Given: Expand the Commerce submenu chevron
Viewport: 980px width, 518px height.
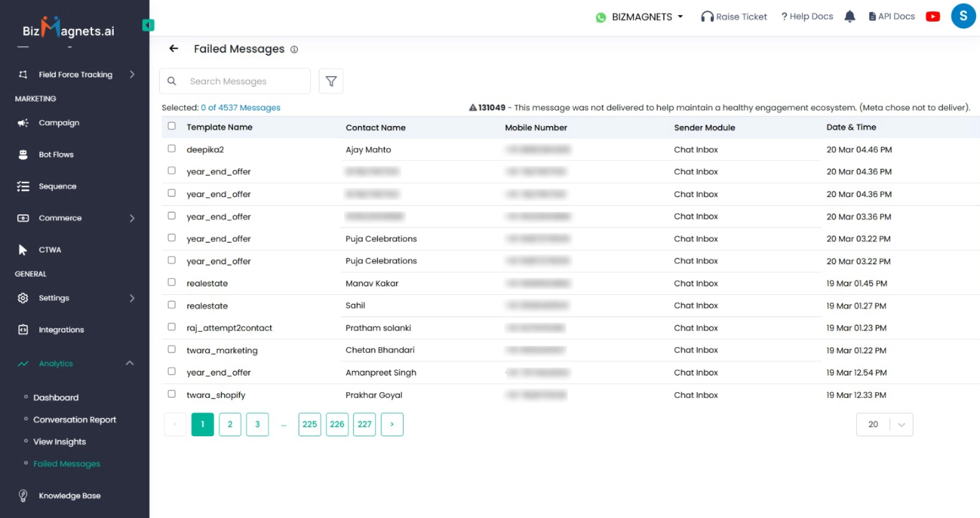Looking at the screenshot, I should 132,218.
